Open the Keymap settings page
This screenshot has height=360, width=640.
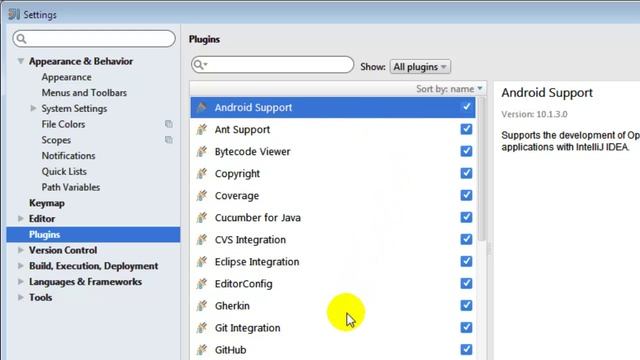pos(47,203)
